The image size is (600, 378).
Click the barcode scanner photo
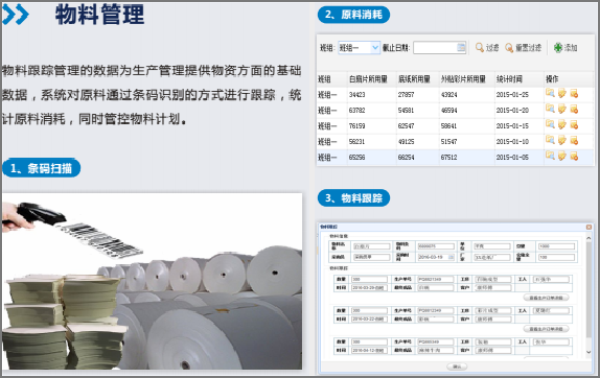pyautogui.click(x=152, y=281)
